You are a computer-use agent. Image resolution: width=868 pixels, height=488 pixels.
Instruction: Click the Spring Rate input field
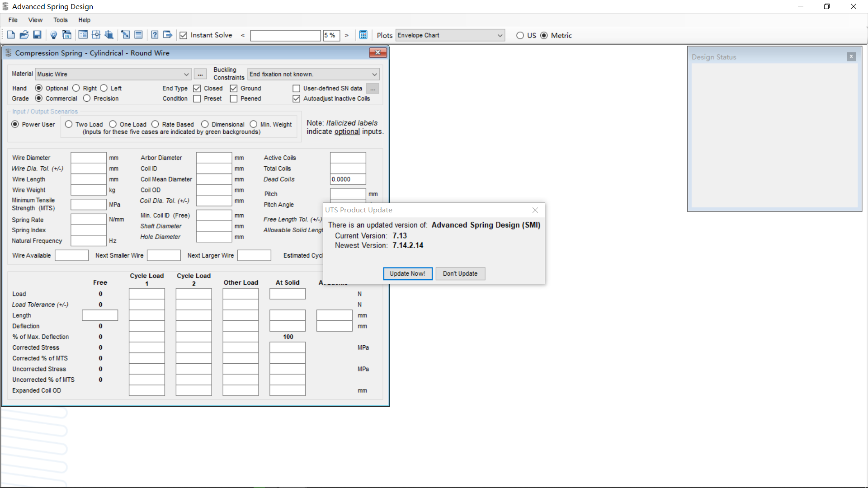pos(89,220)
